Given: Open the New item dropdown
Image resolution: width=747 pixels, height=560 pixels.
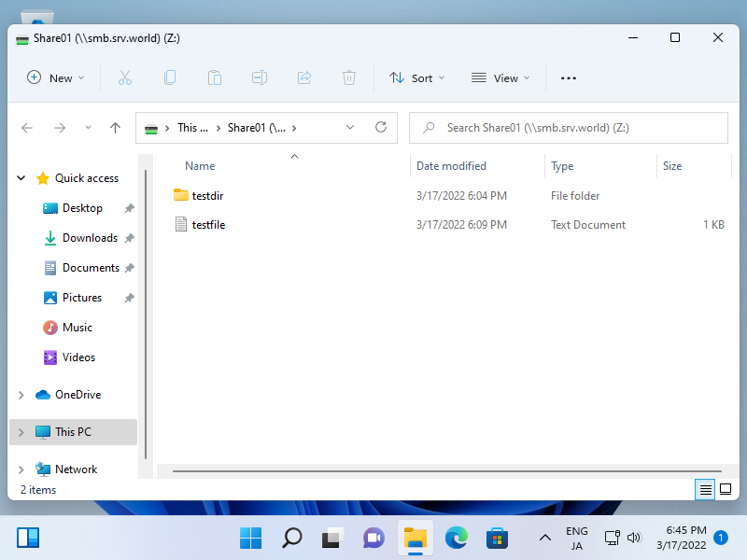Looking at the screenshot, I should 56,78.
